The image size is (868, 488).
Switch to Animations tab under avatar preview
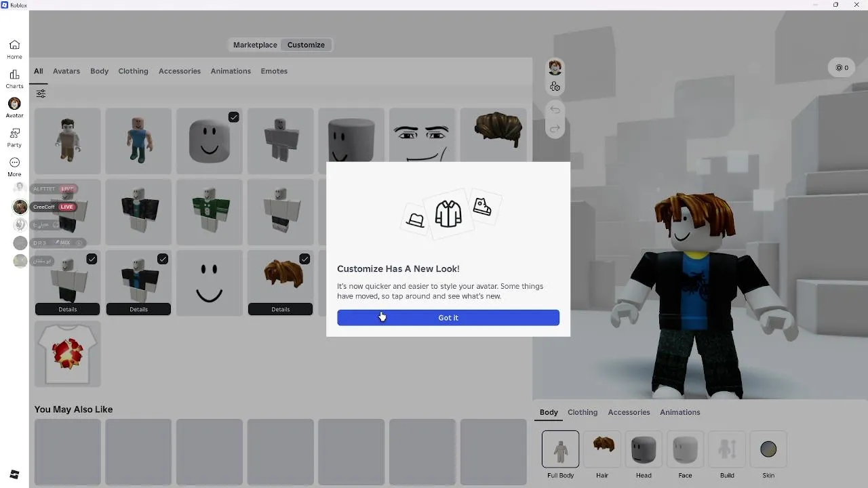[x=679, y=412]
